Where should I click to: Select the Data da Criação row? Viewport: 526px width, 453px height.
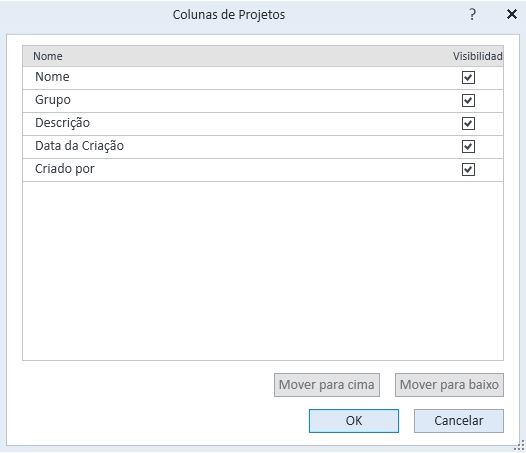click(263, 147)
